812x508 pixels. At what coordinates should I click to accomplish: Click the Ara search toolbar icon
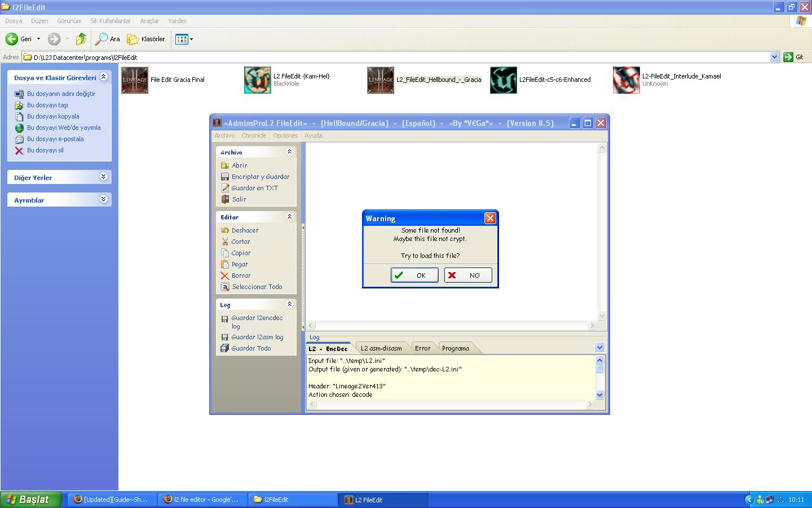[101, 39]
